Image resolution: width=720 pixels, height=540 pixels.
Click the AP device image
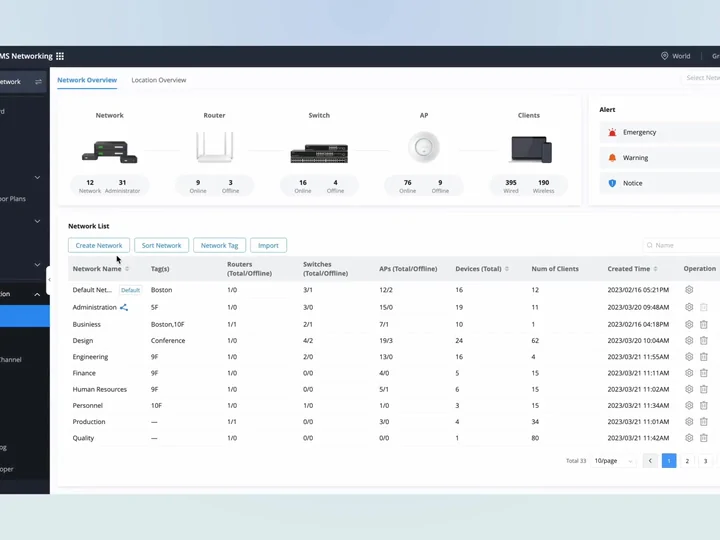[424, 147]
